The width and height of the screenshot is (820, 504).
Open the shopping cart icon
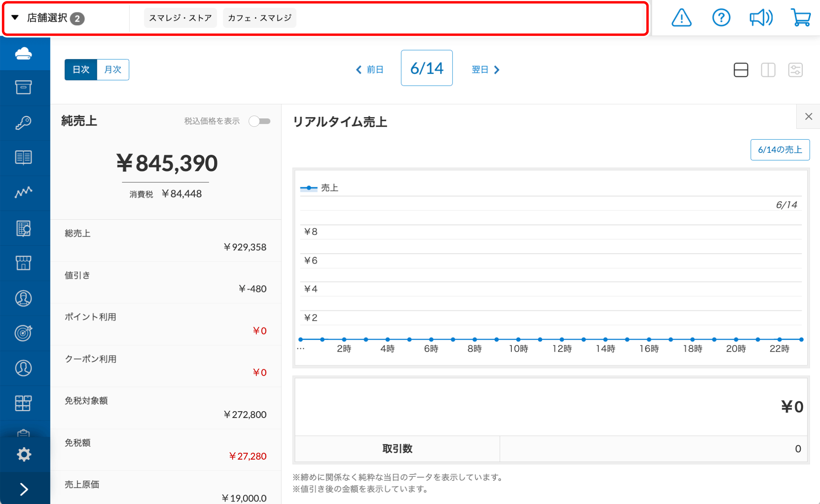coord(801,18)
